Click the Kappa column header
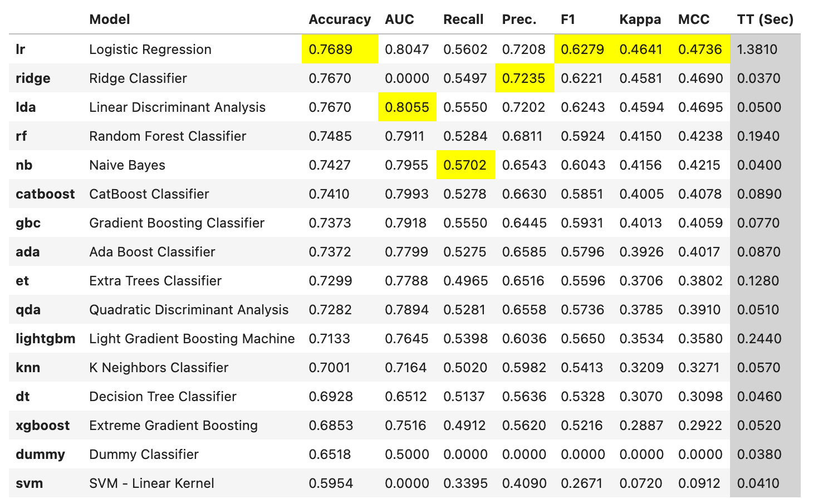The image size is (823, 504). pyautogui.click(x=640, y=19)
